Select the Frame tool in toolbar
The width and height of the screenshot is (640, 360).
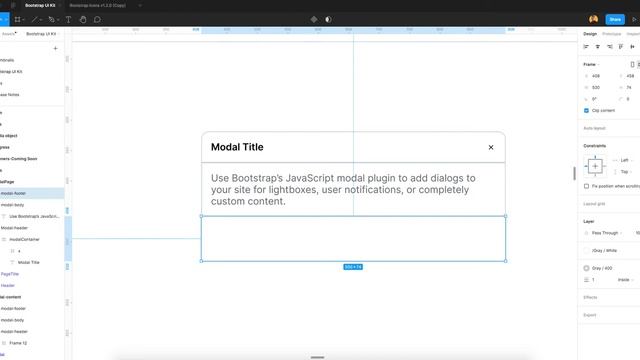point(17,19)
